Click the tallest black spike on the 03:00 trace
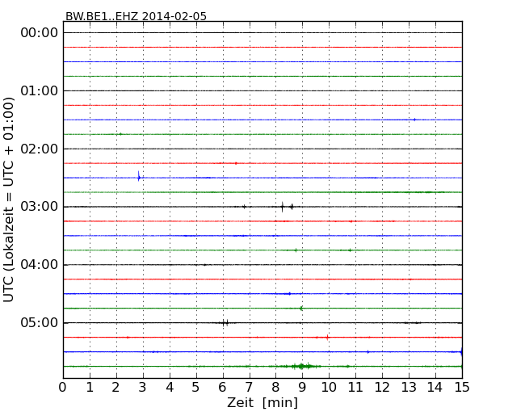Viewport: 525px width, 420px height. coord(282,207)
